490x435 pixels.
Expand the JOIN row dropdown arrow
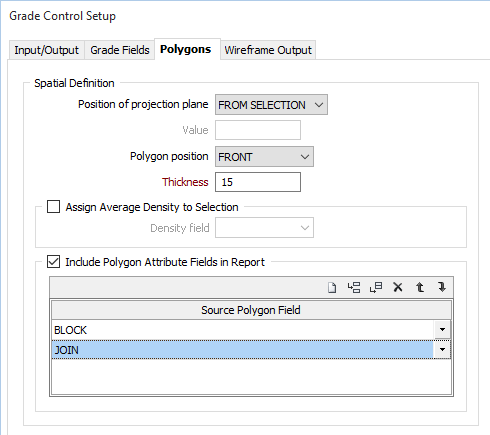[442, 350]
